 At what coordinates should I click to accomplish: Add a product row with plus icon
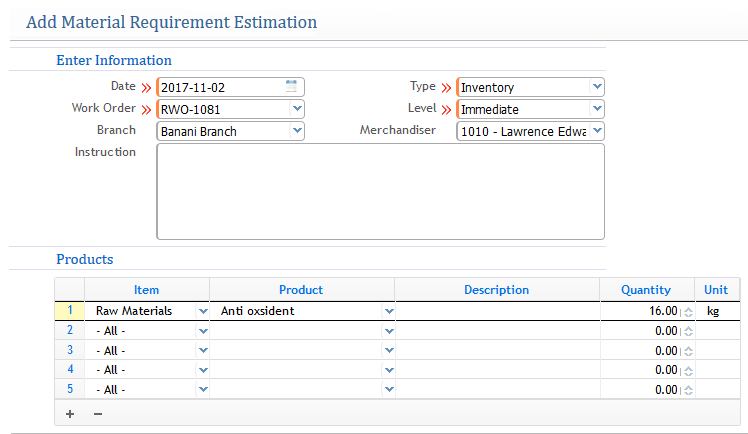pyautogui.click(x=70, y=414)
